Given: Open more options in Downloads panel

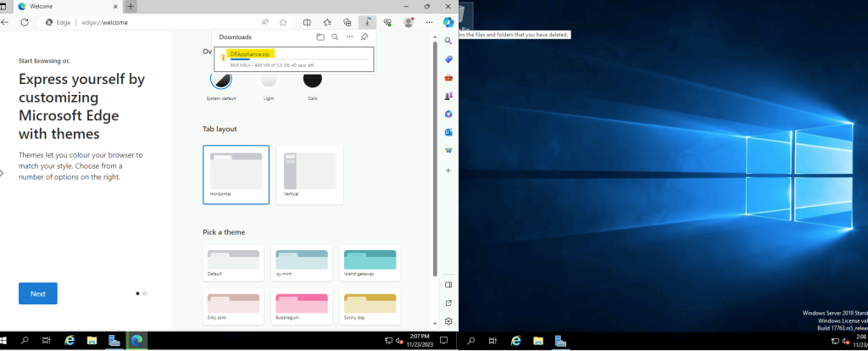Looking at the screenshot, I should click(x=349, y=37).
